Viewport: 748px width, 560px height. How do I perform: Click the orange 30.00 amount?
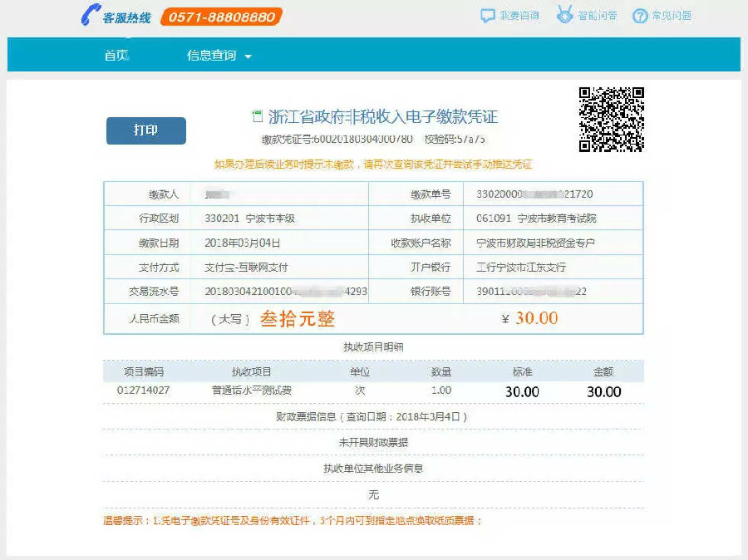[x=536, y=318]
